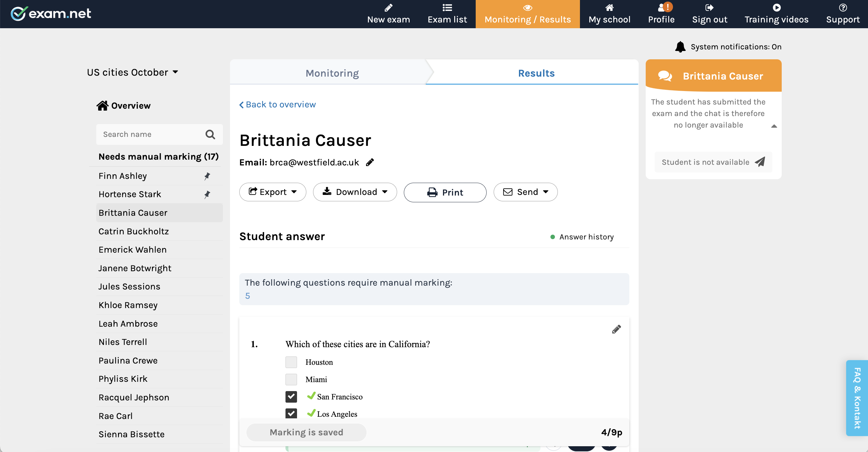Click the Sign out icon
The height and width of the screenshot is (452, 868).
click(709, 8)
